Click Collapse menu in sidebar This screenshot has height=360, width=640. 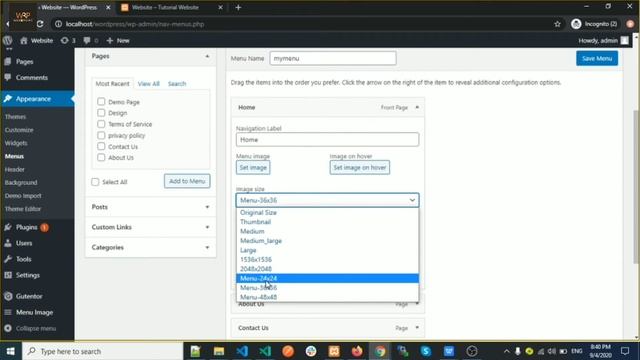37,328
